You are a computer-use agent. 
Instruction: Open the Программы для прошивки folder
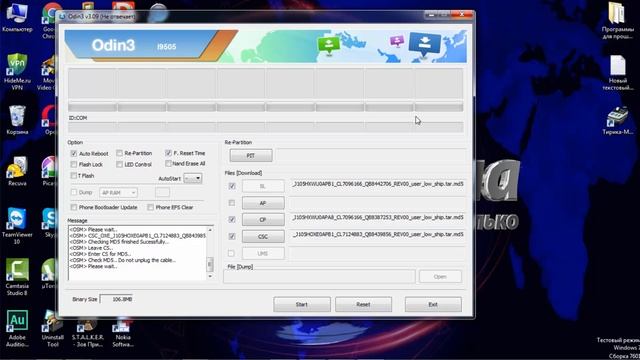point(618,20)
